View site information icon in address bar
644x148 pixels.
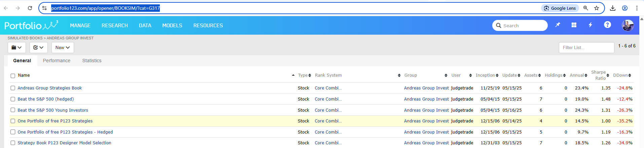[44, 8]
